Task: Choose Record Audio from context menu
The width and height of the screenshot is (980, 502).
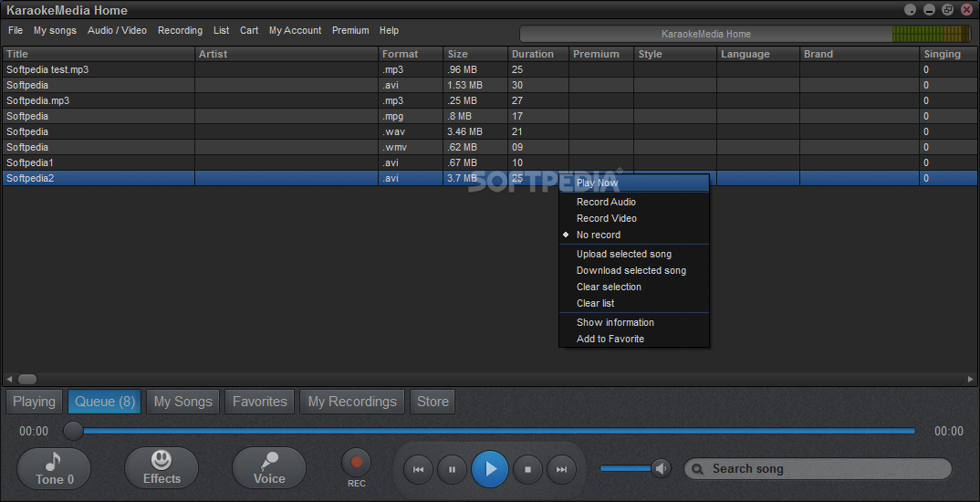Action: click(634, 202)
